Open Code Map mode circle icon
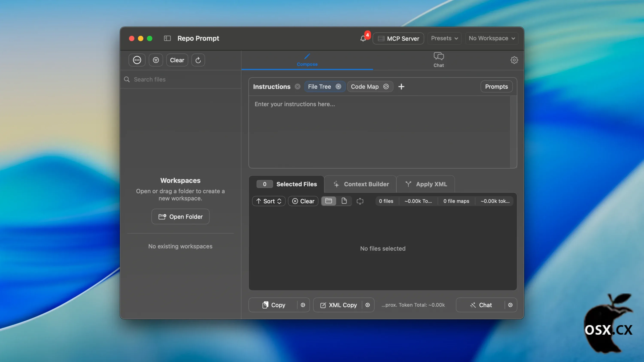 pos(386,86)
